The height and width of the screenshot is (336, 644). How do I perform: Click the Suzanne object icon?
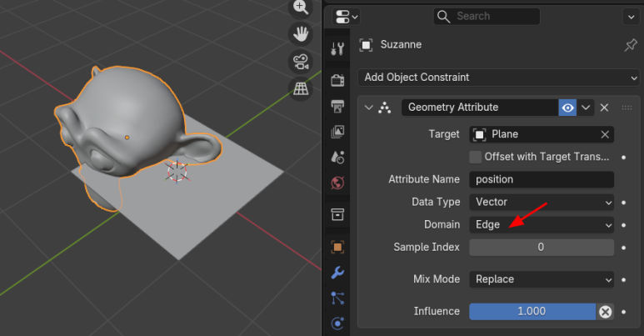coord(366,45)
